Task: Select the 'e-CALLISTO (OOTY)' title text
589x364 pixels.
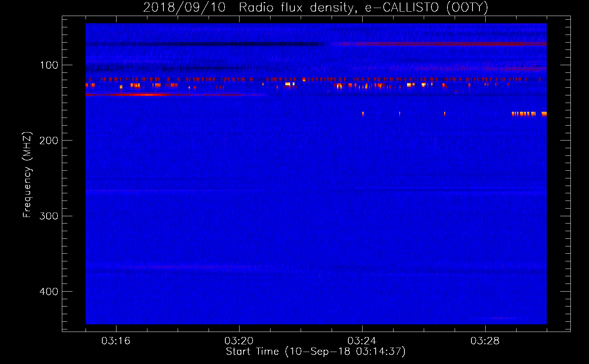Action: pyautogui.click(x=426, y=8)
